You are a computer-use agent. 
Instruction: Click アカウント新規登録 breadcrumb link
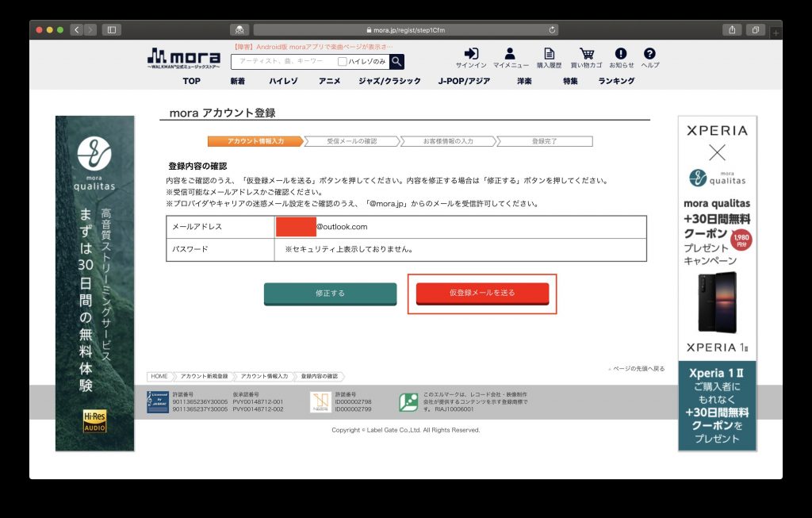pos(204,377)
